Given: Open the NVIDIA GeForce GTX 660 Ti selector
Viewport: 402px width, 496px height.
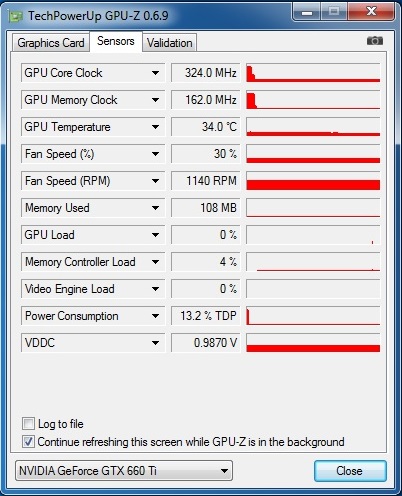Looking at the screenshot, I should 124,471.
